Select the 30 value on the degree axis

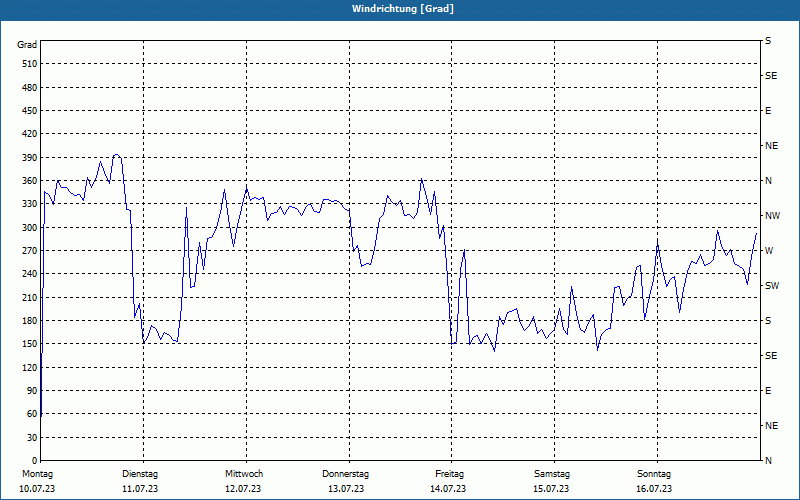coord(32,438)
